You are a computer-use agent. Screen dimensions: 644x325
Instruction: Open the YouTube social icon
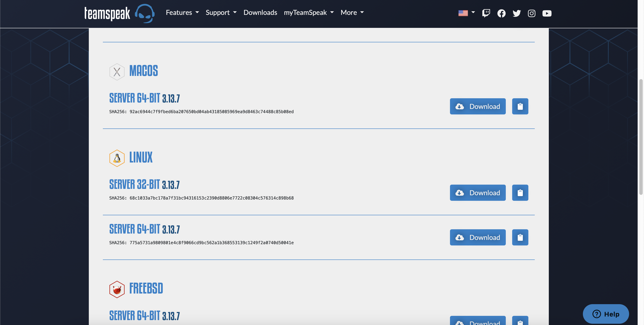click(547, 13)
